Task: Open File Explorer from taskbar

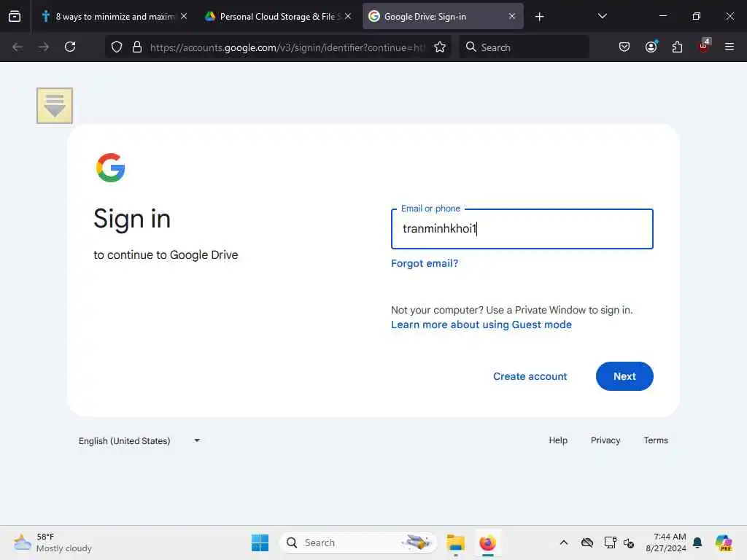Action: tap(455, 542)
